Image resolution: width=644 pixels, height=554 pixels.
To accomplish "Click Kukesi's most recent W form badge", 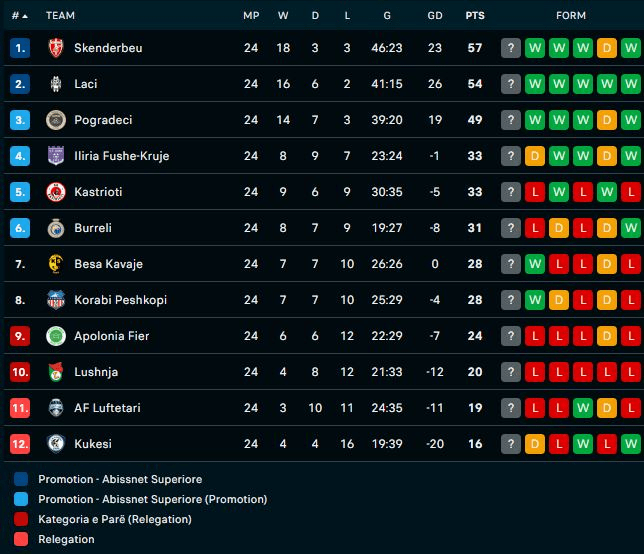I will [x=630, y=444].
